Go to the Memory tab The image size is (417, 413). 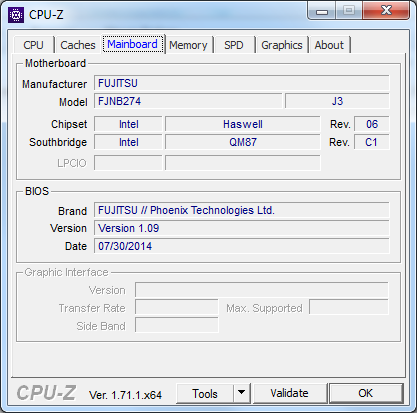[x=188, y=45]
